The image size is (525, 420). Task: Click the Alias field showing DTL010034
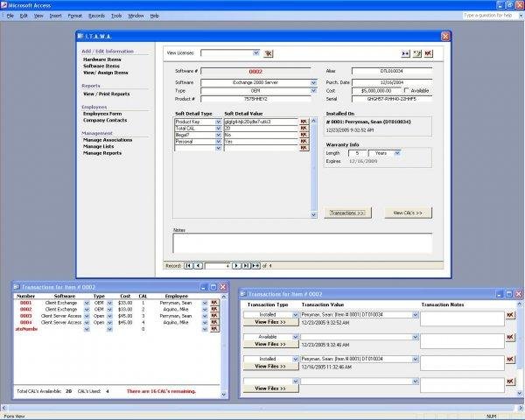coord(392,71)
